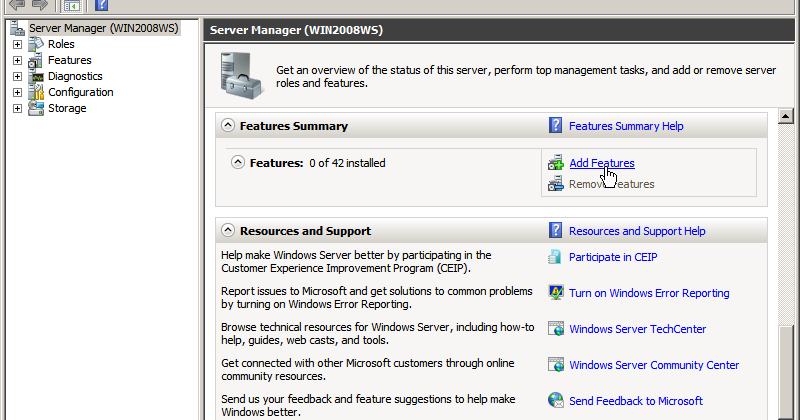Image resolution: width=800 pixels, height=420 pixels.
Task: Click the Participate in CEIP icon
Action: (555, 257)
